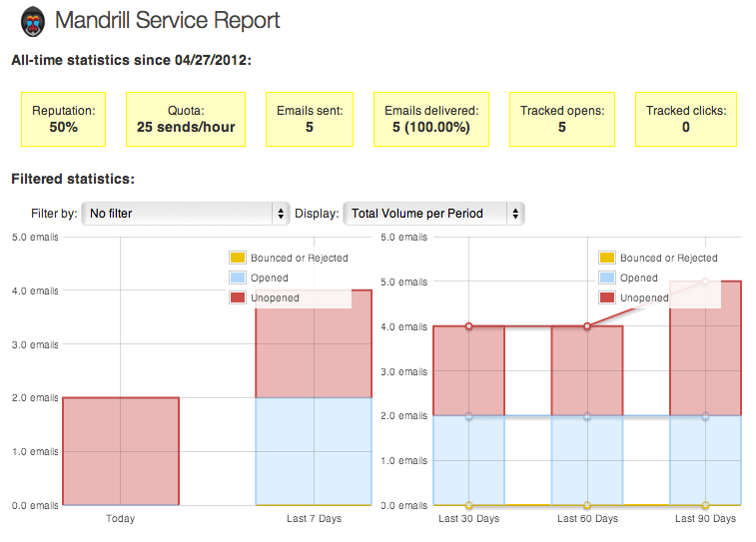Click the red Today unopened bar

[x=121, y=451]
